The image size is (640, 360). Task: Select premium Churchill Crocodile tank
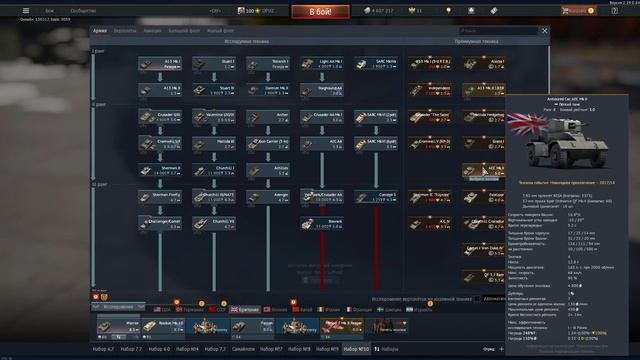tap(484, 224)
